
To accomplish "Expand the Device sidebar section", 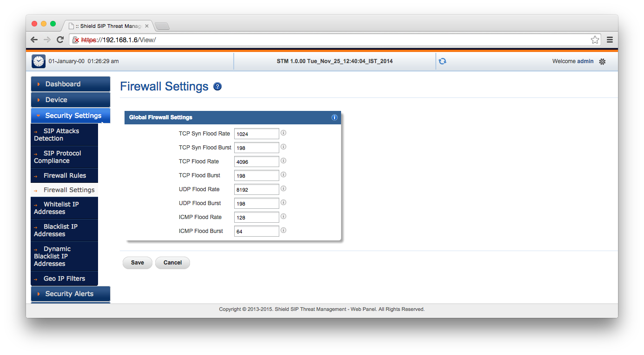I will [x=71, y=100].
